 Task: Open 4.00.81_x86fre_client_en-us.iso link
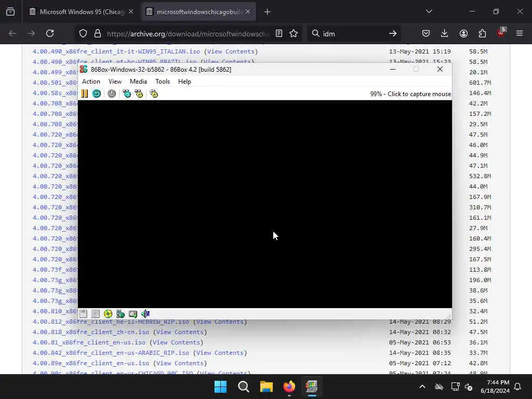point(89,343)
